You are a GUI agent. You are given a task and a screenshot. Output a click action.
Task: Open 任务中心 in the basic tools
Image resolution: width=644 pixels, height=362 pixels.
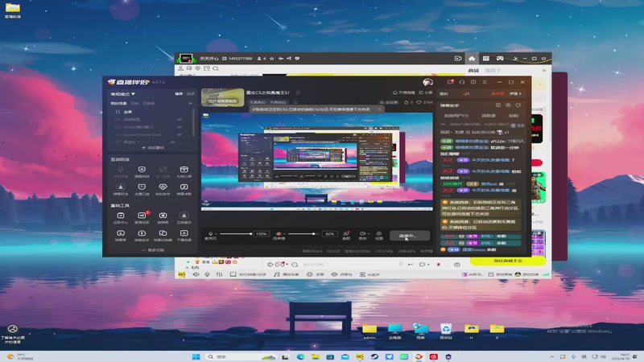point(121,217)
